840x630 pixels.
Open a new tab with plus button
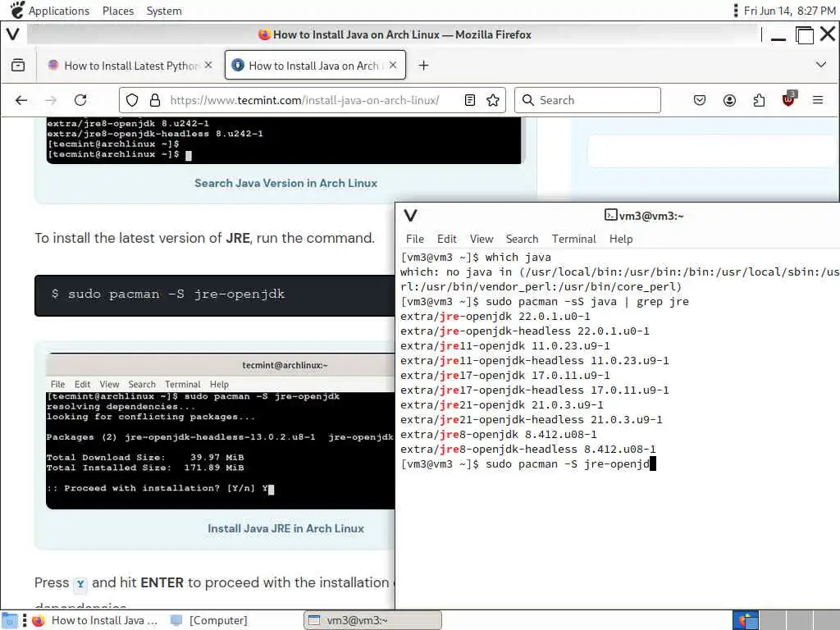(423, 66)
